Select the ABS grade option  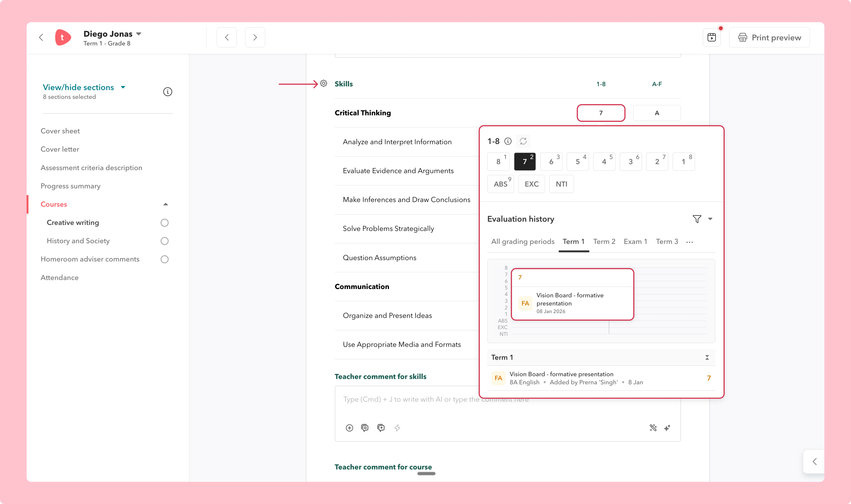point(500,184)
